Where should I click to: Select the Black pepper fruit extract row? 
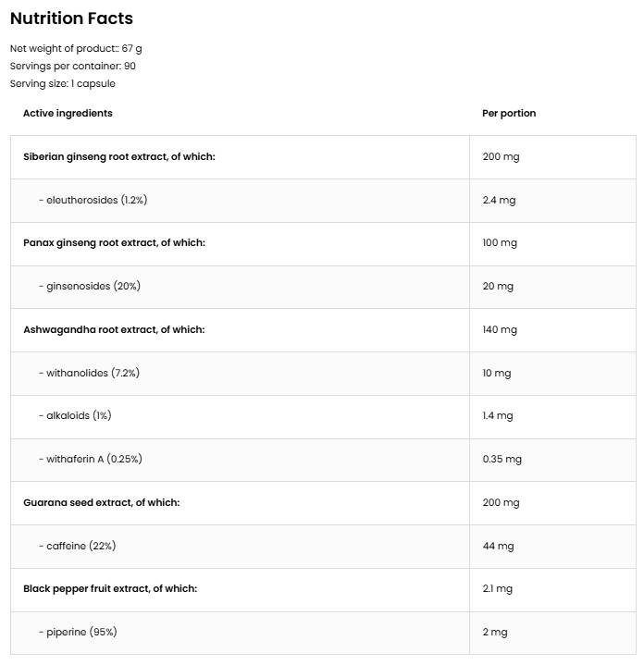tap(110, 588)
